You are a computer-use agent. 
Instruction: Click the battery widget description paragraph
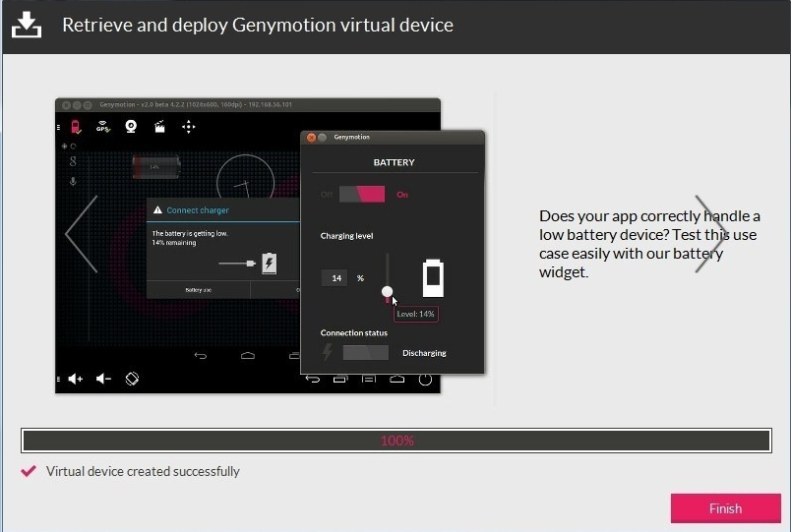click(649, 244)
